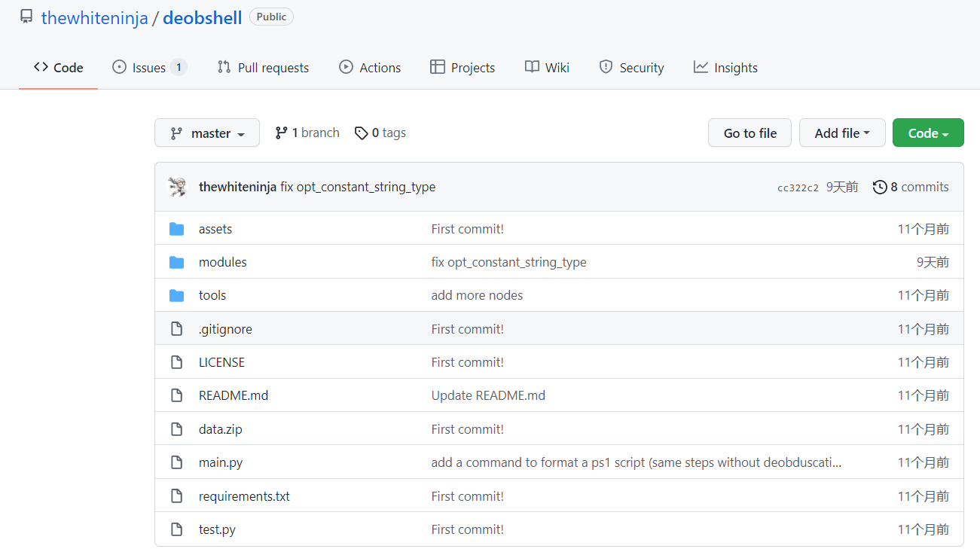Screen dimensions: 980x558
Task: Click the tools folder icon
Action: point(177,295)
